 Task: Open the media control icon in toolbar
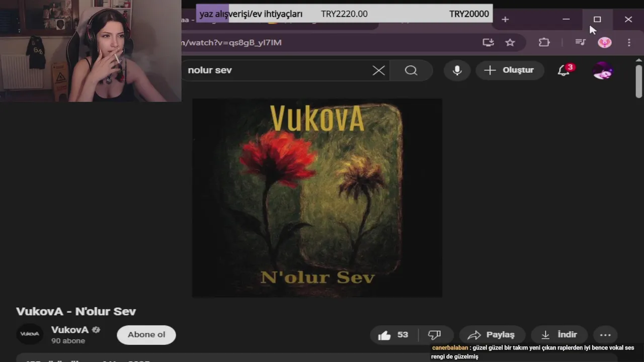point(581,43)
